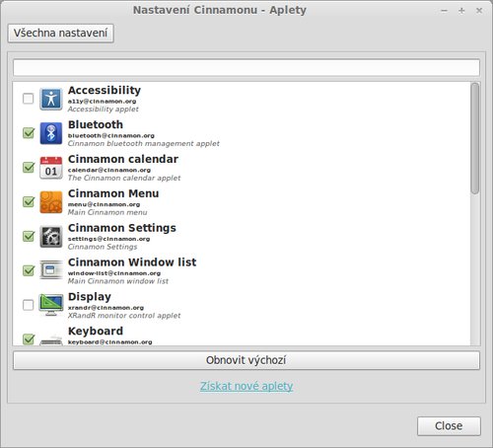Viewport: 493px width, 448px height.
Task: Click the Cinnamon Window list icon
Action: (x=51, y=270)
